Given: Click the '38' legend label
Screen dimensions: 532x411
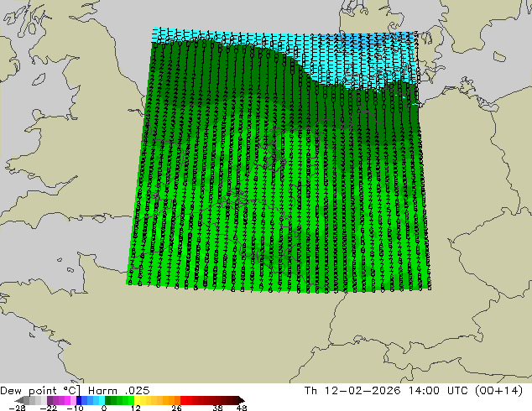Looking at the screenshot, I should (218, 408).
